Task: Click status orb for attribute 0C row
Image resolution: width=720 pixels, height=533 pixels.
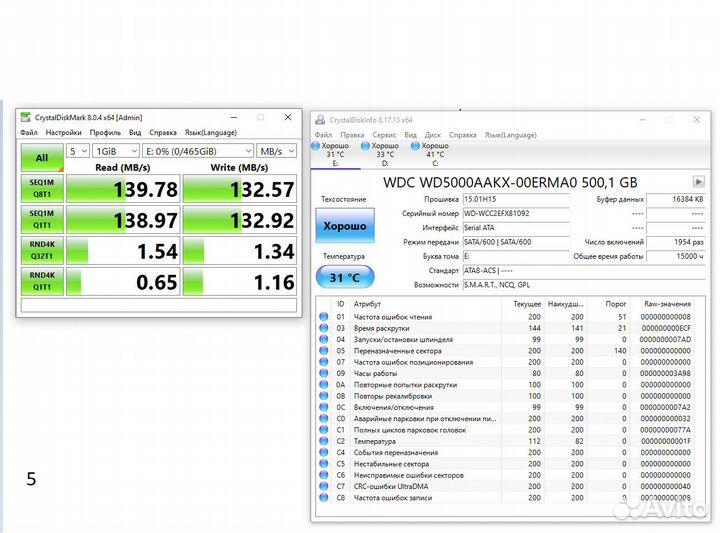Action: click(x=324, y=407)
